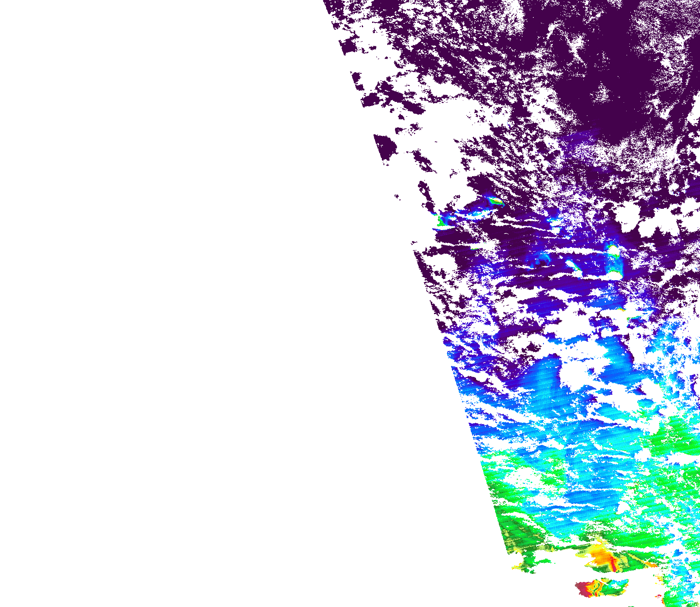Screen dimensions: 700x607
Task: Click the cyan-green hotspot in the right-middle purple area
Action: tap(613, 250)
